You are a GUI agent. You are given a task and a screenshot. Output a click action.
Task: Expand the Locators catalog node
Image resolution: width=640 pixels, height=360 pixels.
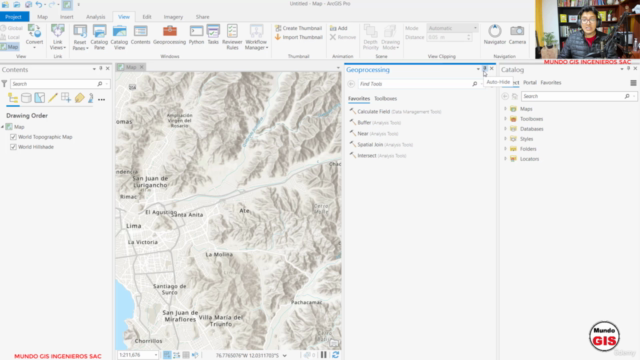click(x=505, y=159)
